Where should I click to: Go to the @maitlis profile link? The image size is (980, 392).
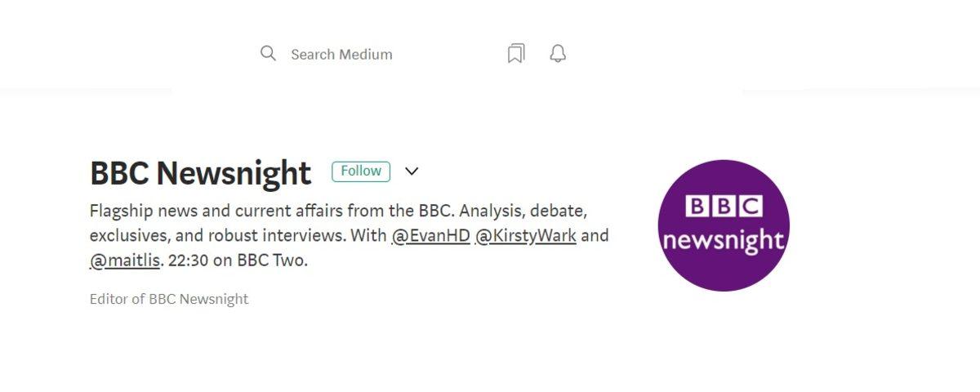click(x=125, y=261)
